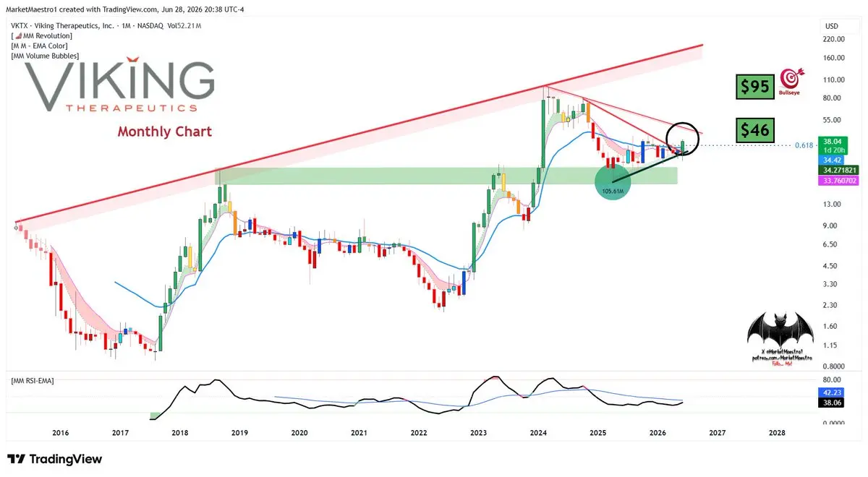Click the 0.0000 RSI axis label
This screenshot has height=477, width=868.
coord(834,424)
